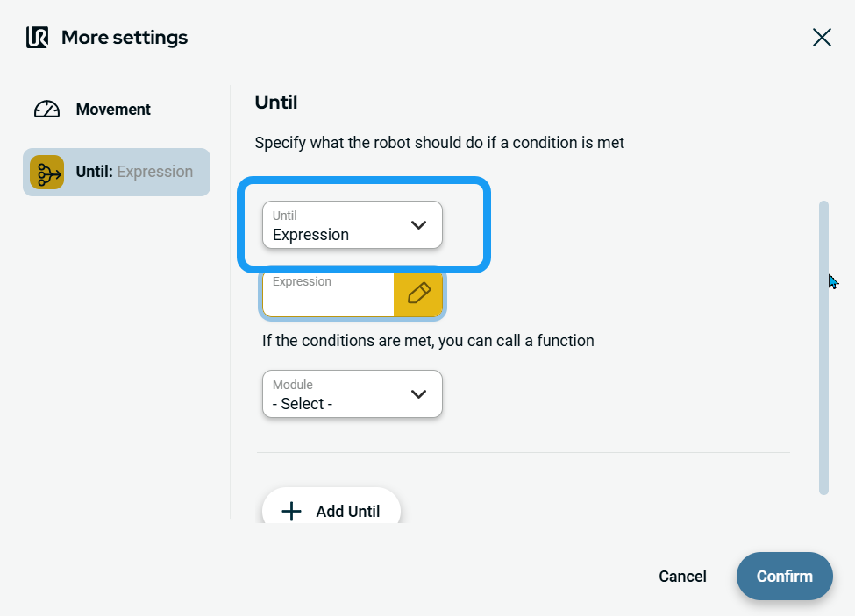Click the bold "Until" section heading
The width and height of the screenshot is (855, 616).
tap(276, 103)
